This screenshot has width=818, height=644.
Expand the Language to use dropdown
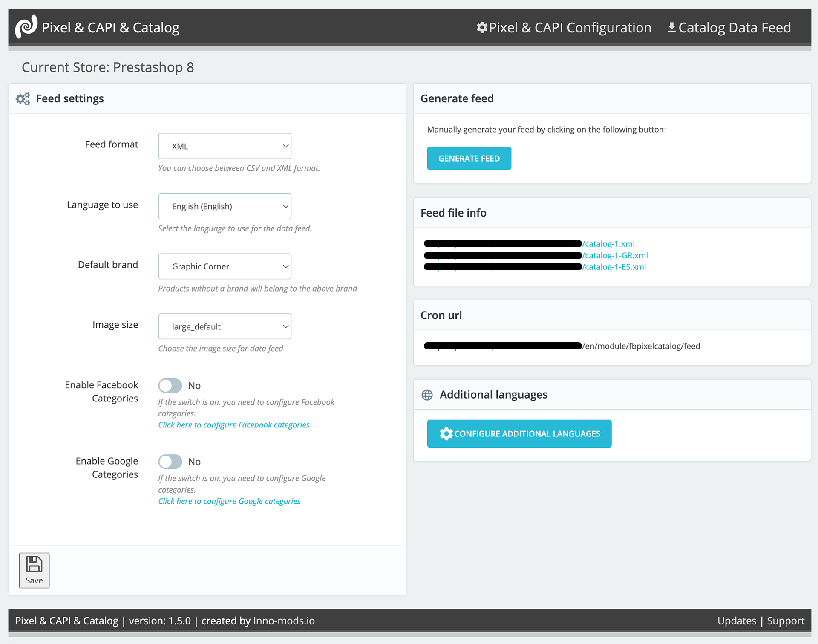[225, 206]
